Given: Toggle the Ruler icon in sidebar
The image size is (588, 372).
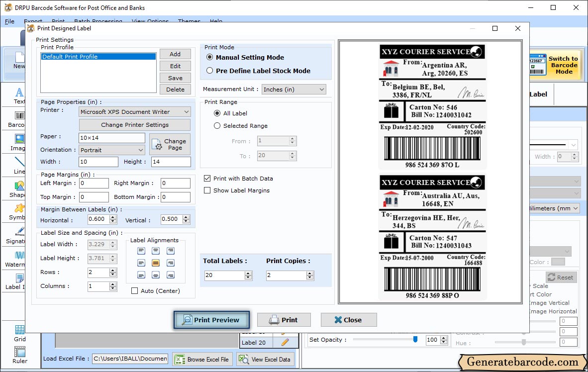Looking at the screenshot, I should [x=19, y=356].
